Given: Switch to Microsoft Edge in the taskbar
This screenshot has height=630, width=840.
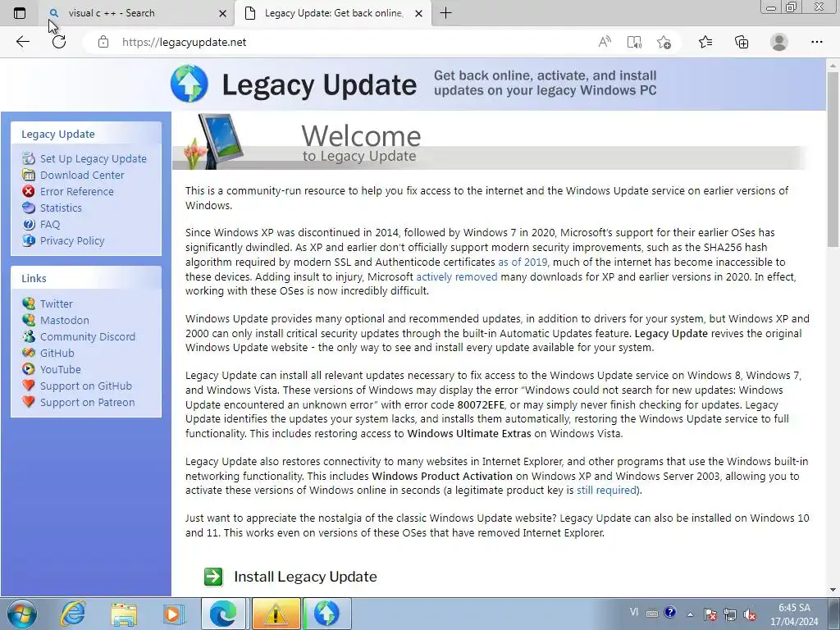Looking at the screenshot, I should click(x=224, y=614).
